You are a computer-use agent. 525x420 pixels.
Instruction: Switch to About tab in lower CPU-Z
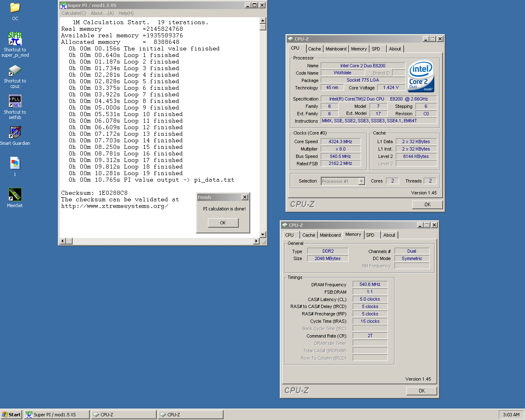pyautogui.click(x=389, y=235)
